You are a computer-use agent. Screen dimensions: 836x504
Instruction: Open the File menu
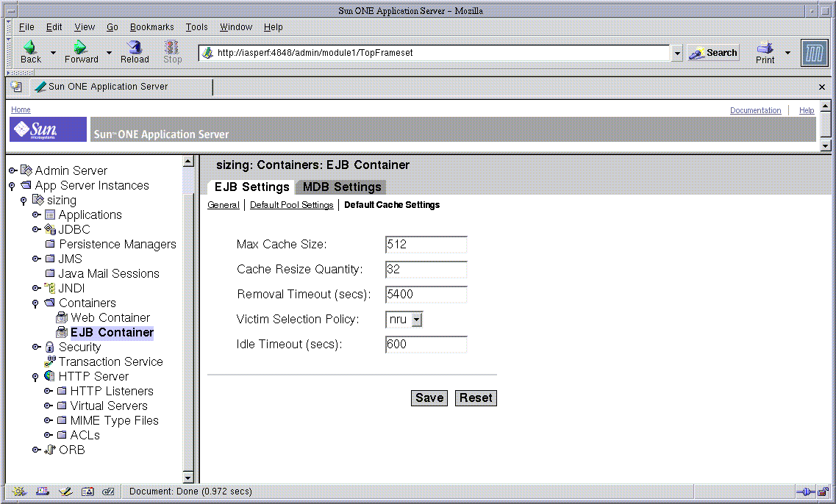pyautogui.click(x=26, y=27)
